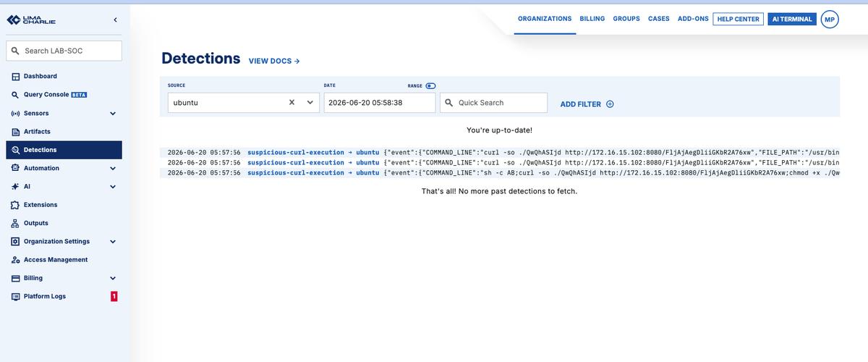Click the Automation robot icon
Viewport: 868px width, 362px height.
tap(15, 168)
